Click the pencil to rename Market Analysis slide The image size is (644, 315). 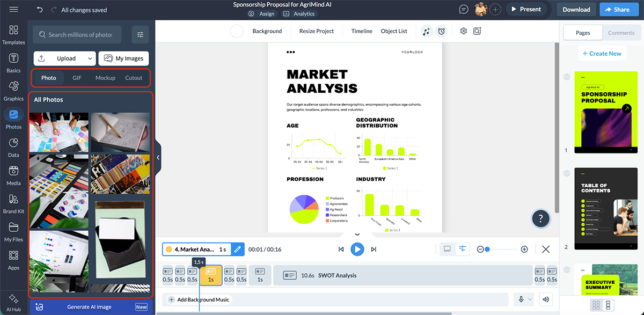coord(238,249)
